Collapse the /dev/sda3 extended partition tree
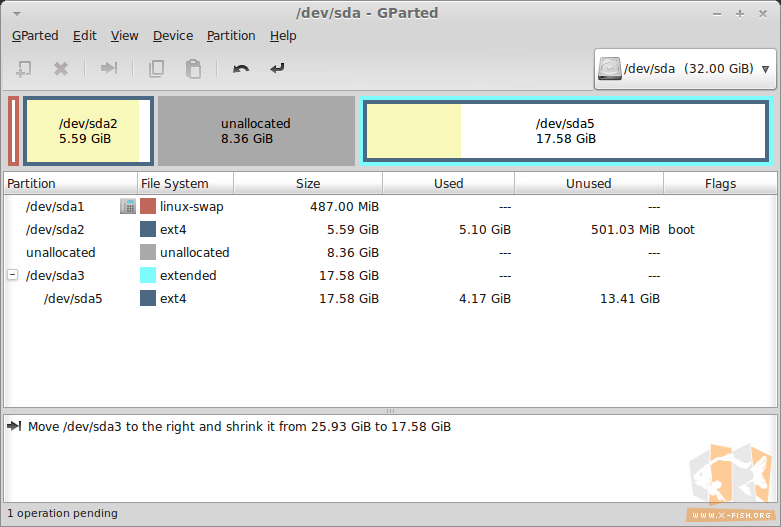The height and width of the screenshot is (527, 781). pyautogui.click(x=13, y=274)
